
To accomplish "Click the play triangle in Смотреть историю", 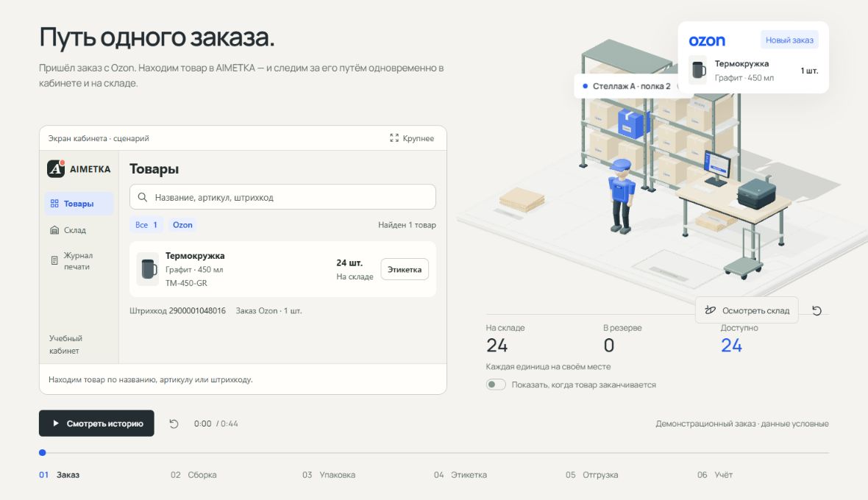I will tap(56, 423).
